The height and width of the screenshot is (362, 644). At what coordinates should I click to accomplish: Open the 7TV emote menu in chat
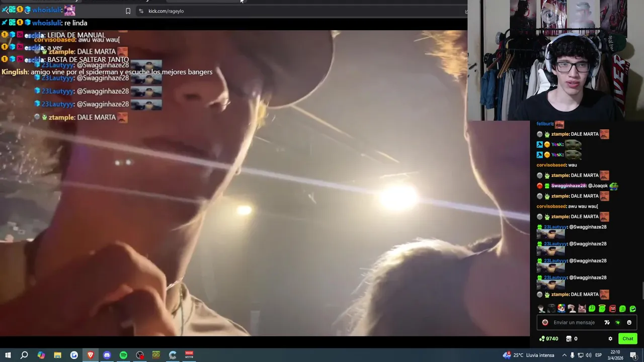tap(607, 323)
